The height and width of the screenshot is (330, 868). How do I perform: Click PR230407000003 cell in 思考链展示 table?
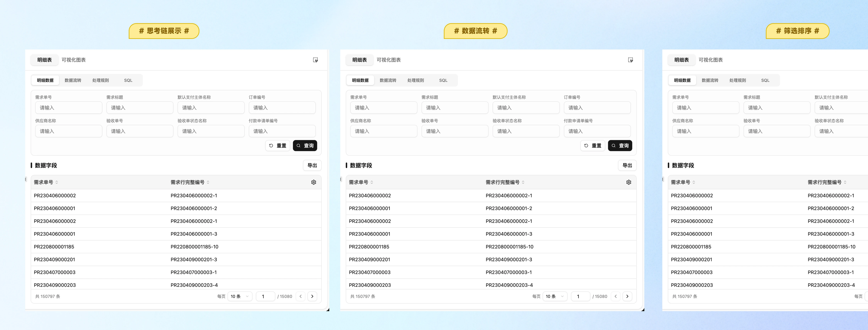[x=55, y=272]
